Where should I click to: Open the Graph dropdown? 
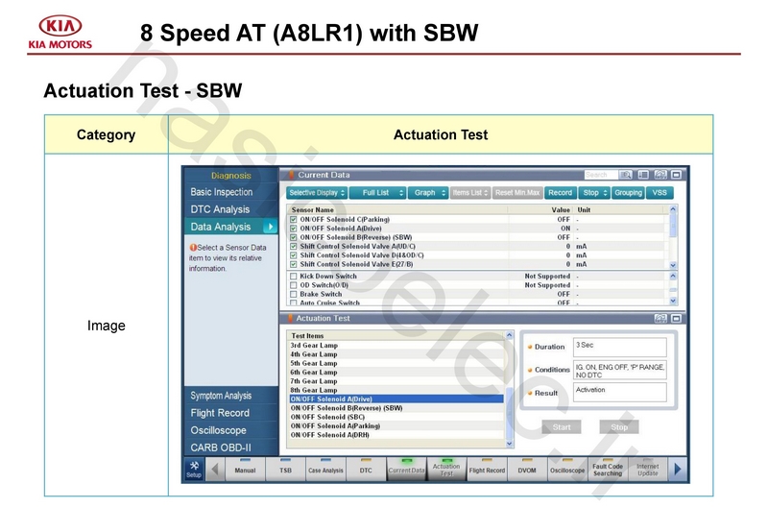(x=428, y=192)
